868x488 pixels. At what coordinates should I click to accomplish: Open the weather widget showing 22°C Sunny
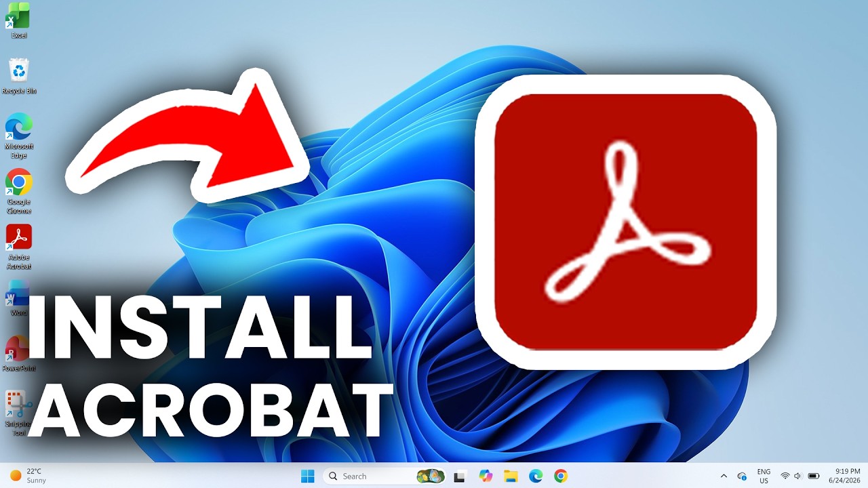point(28,476)
